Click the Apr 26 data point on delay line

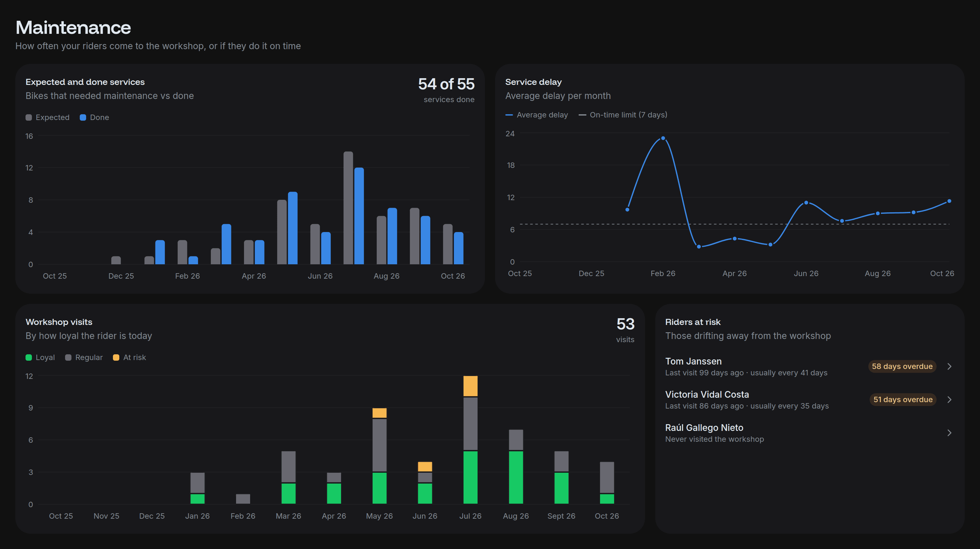(734, 239)
